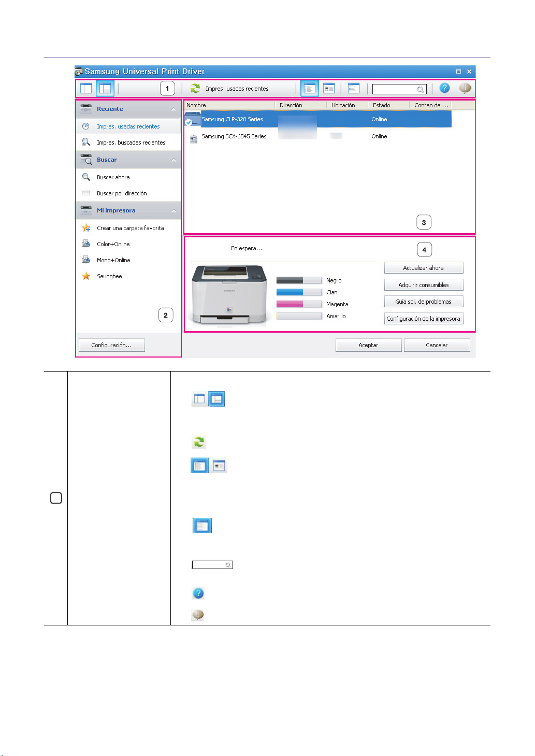Collapse the Buscar section
535x756 pixels.
tap(173, 160)
